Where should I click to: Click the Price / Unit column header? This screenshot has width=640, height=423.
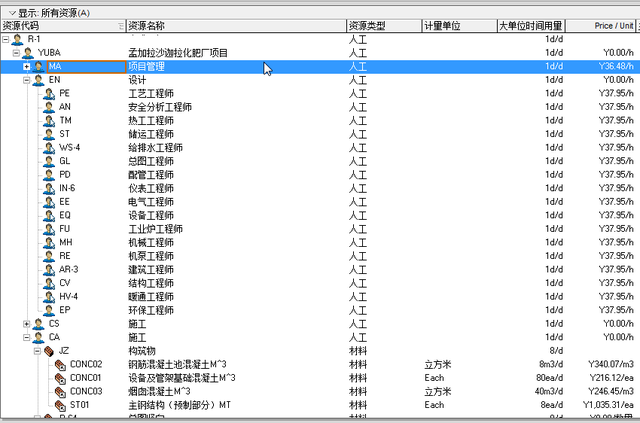[600, 26]
